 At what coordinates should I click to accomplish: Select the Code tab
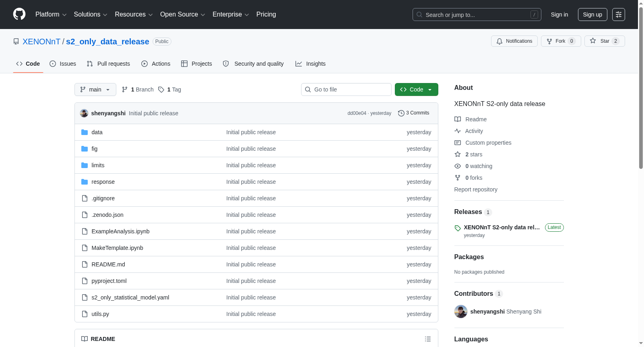pyautogui.click(x=28, y=64)
